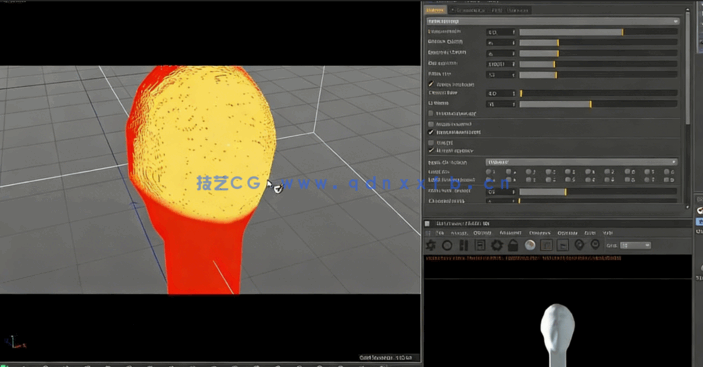Click the rendered white head preview
Viewport: 703px width, 367px height.
(x=557, y=334)
